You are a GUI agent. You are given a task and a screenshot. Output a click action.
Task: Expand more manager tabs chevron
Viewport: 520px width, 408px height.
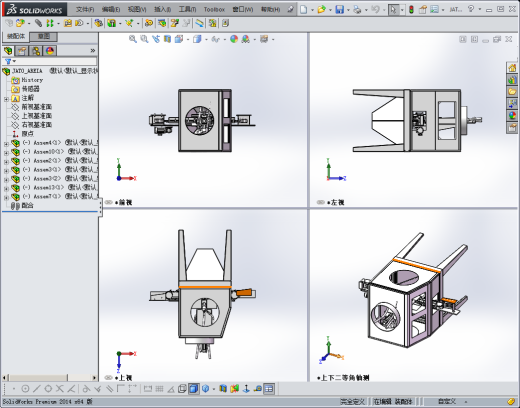tap(93, 51)
